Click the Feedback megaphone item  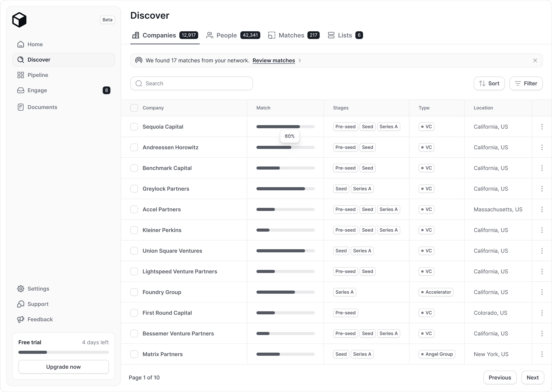(x=40, y=319)
